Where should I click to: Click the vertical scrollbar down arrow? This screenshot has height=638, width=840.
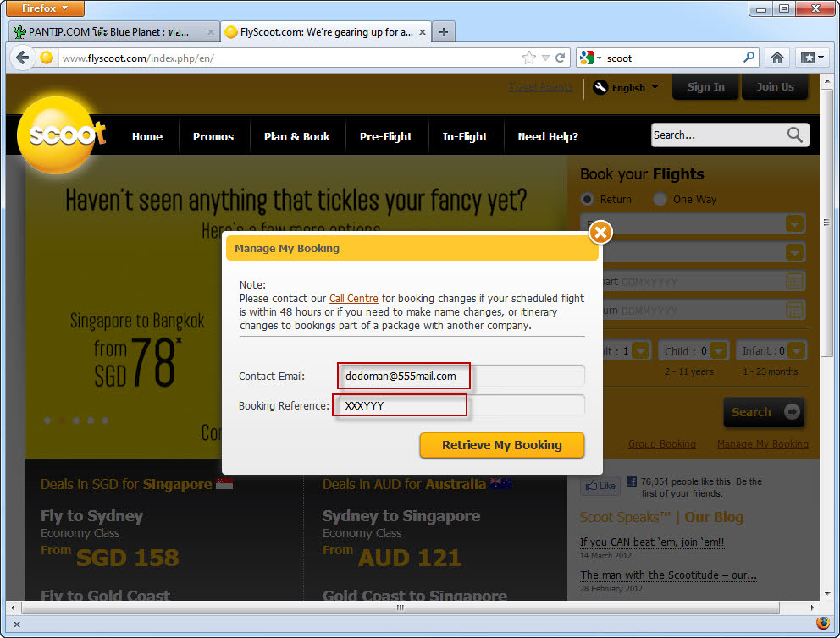(827, 593)
